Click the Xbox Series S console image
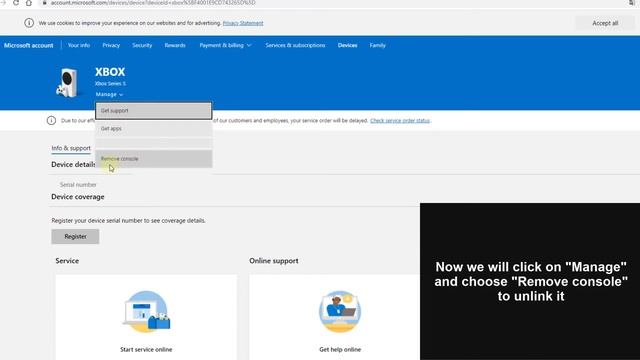The height and width of the screenshot is (360, 640). coord(67,83)
